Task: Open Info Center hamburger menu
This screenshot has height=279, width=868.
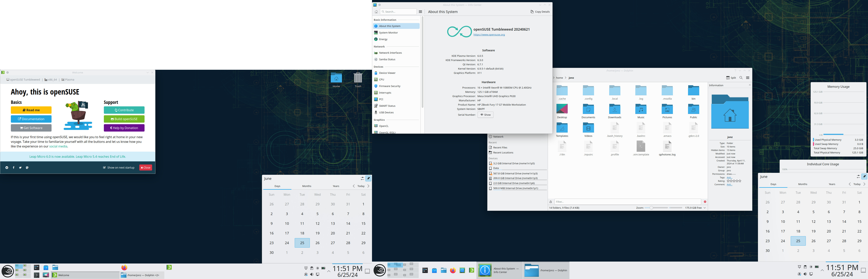Action: tap(420, 12)
